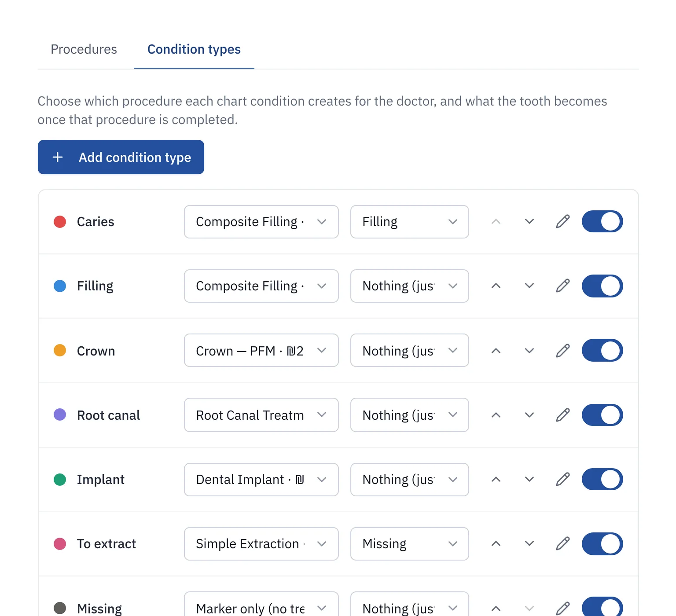Open Root canal row outcome dropdown
This screenshot has width=676, height=616.
click(x=410, y=415)
